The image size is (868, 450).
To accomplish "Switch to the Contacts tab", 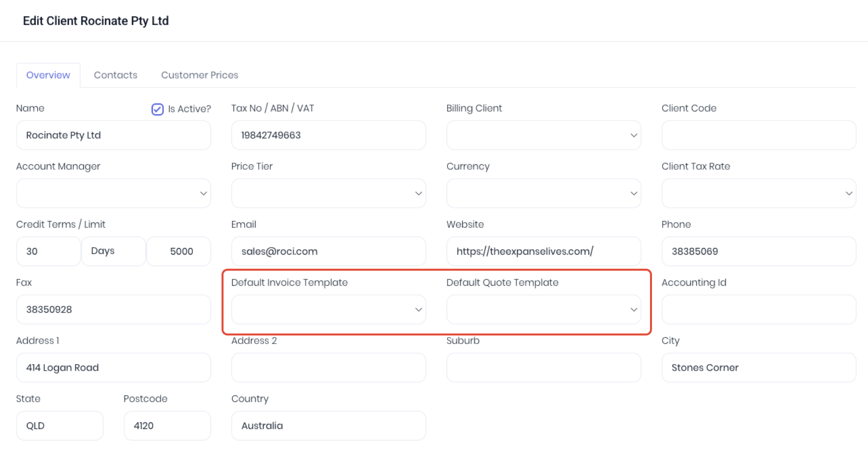I will 116,75.
